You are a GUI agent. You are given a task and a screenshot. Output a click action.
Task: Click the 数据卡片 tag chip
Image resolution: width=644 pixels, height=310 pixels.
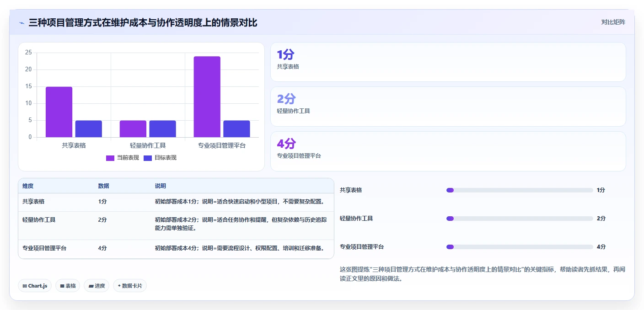click(130, 286)
